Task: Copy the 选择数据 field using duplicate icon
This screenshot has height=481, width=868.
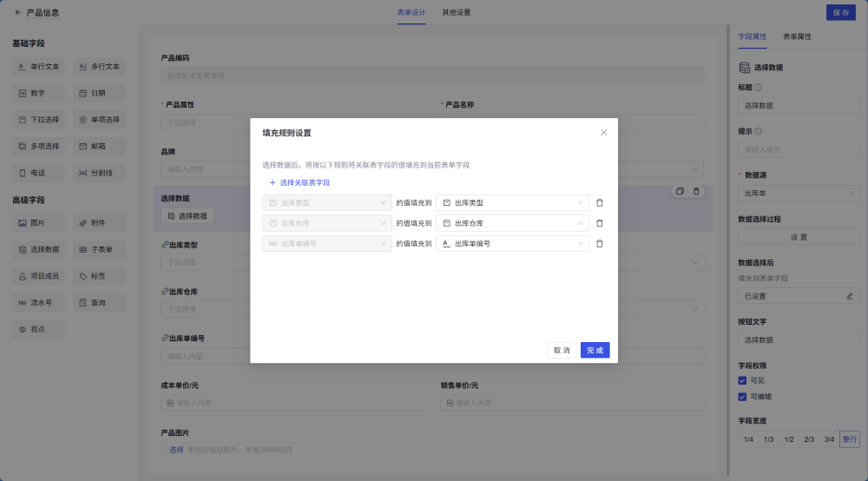Action: [x=681, y=191]
